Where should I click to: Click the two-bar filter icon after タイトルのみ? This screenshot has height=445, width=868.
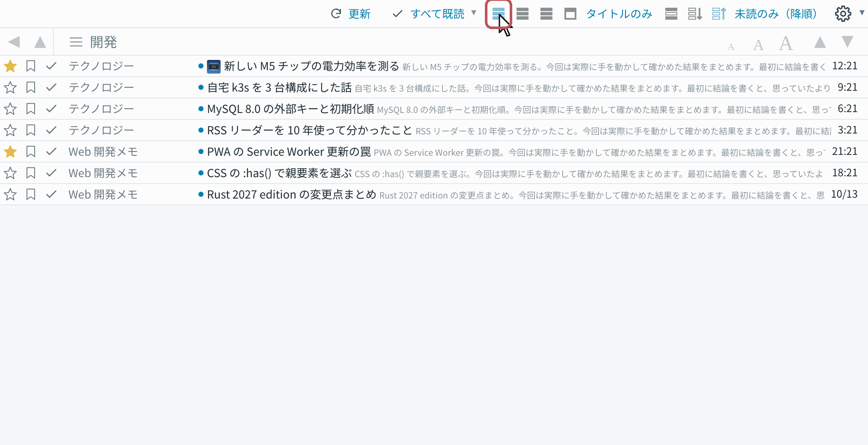[671, 14]
